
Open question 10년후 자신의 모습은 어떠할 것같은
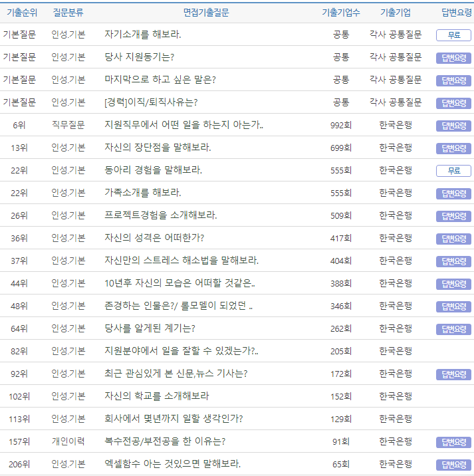click(x=179, y=283)
